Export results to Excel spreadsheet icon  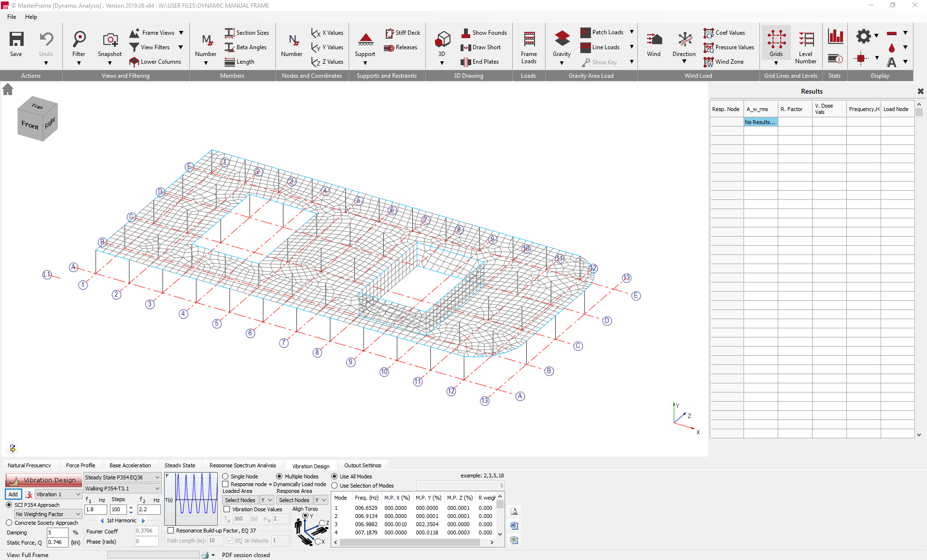[514, 540]
